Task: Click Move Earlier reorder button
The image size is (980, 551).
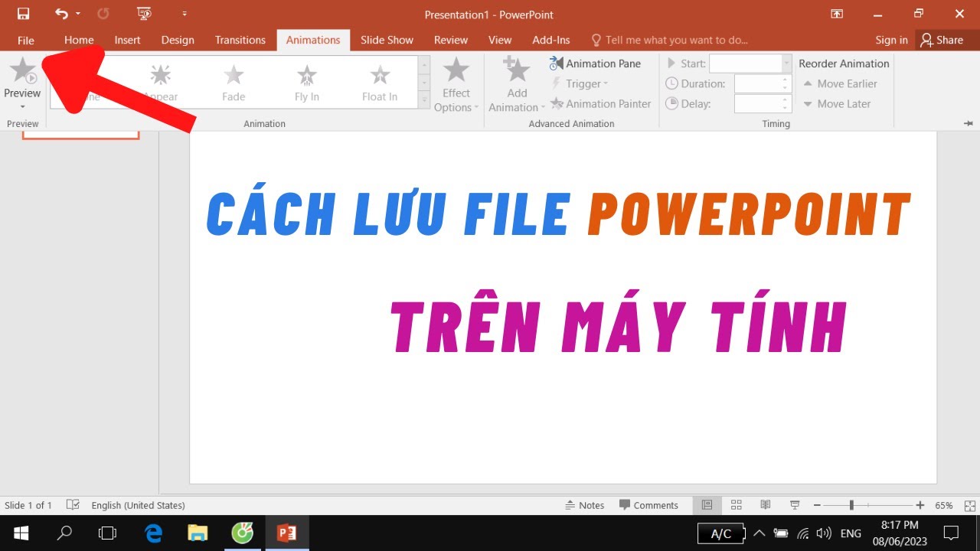Action: point(840,83)
